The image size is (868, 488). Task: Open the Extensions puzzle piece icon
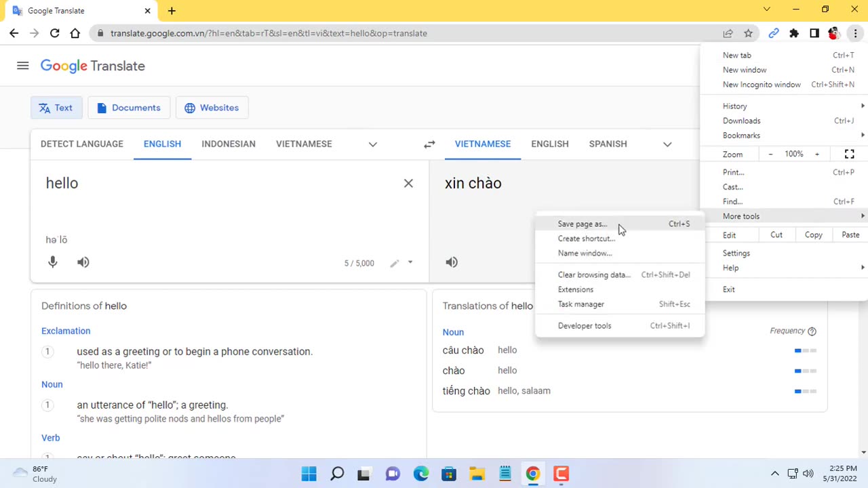pyautogui.click(x=794, y=33)
